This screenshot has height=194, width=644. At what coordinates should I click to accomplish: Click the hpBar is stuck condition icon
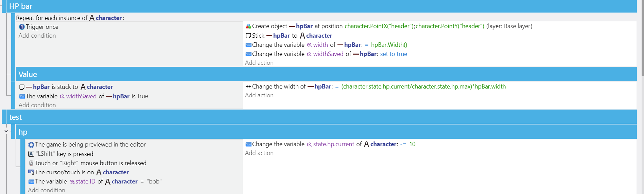coord(22,87)
